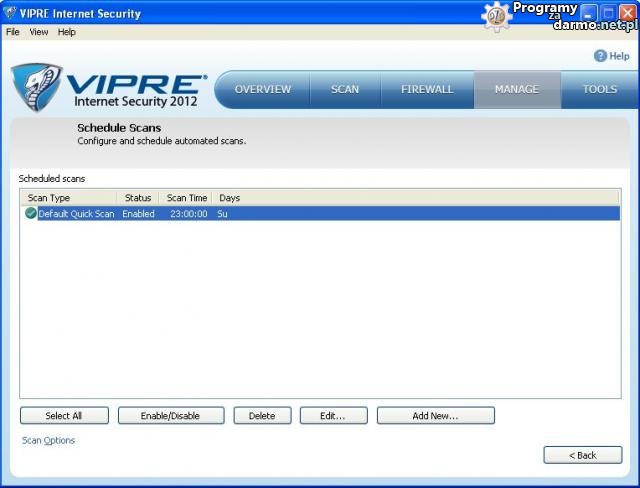Sort scheduled scans by Status column

tap(138, 198)
